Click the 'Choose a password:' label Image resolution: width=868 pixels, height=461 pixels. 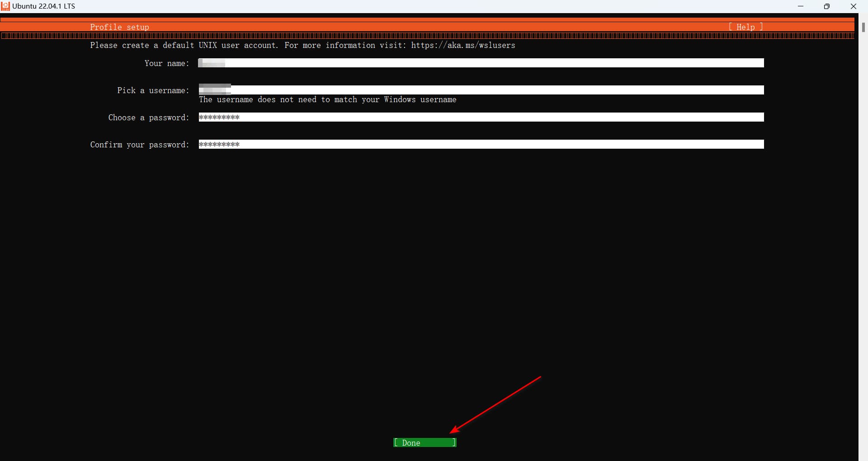pyautogui.click(x=149, y=118)
